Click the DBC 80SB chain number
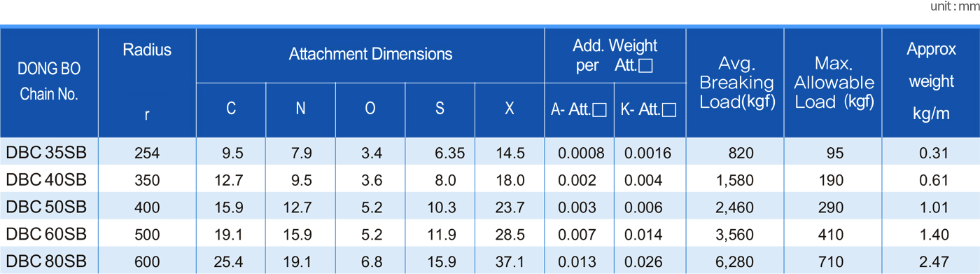The height and width of the screenshot is (274, 980). pyautogui.click(x=45, y=261)
